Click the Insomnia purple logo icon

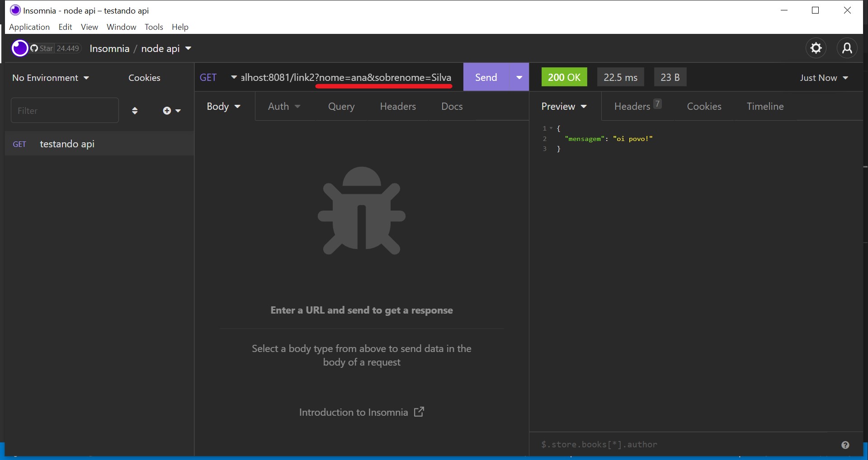click(x=19, y=48)
